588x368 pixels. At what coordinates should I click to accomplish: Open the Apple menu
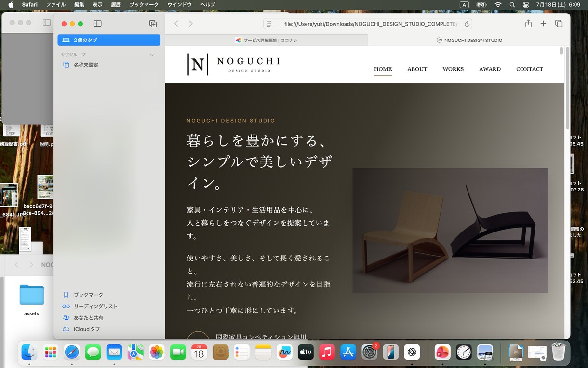pos(11,5)
